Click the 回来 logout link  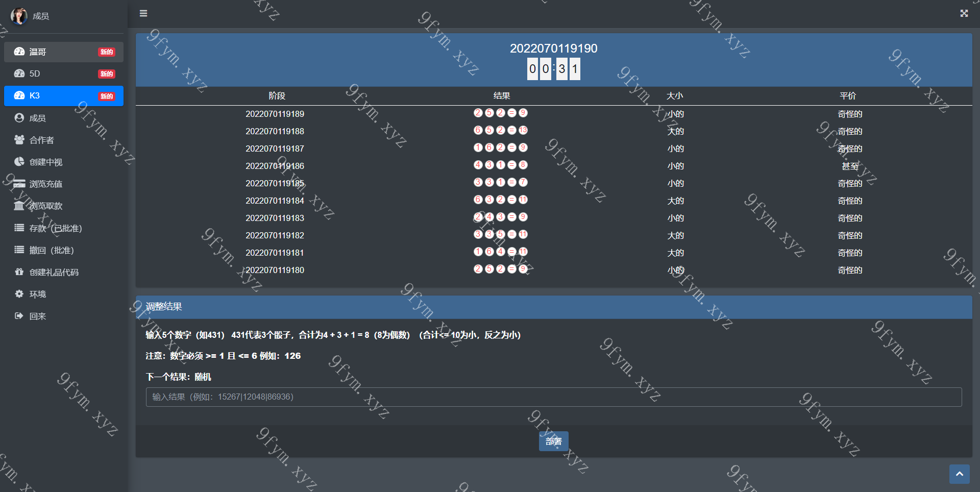(64, 316)
